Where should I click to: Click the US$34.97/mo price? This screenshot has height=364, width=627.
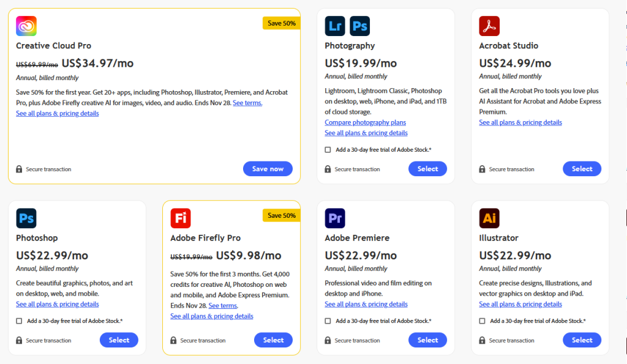pos(97,63)
